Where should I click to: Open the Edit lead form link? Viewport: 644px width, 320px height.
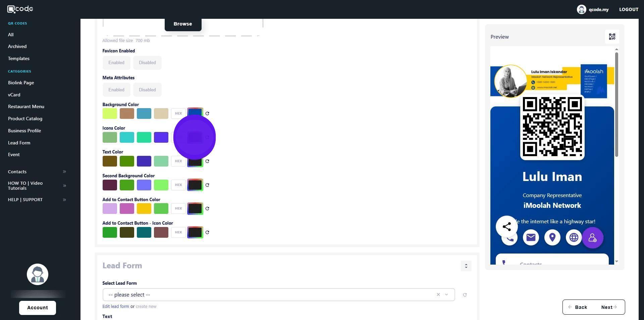pyautogui.click(x=116, y=307)
